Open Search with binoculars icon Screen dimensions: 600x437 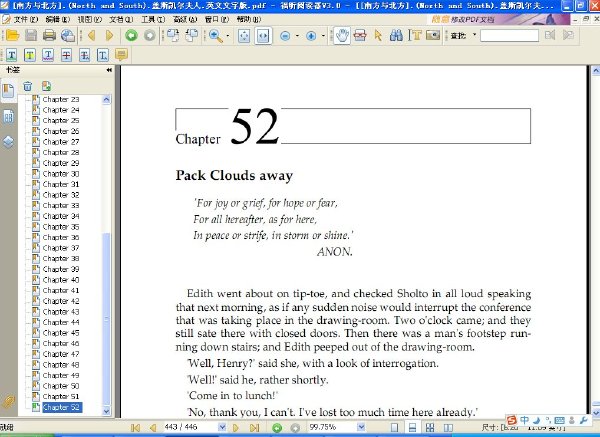tap(396, 36)
